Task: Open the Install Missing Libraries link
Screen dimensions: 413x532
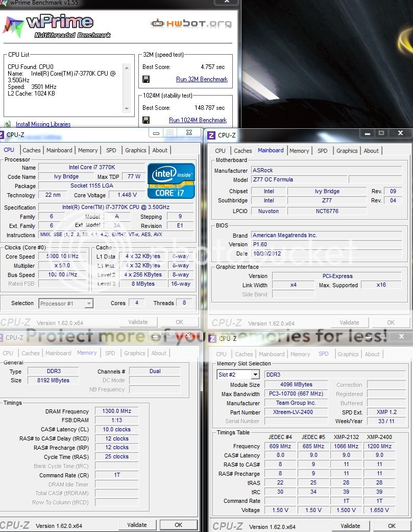Action: click(x=43, y=124)
